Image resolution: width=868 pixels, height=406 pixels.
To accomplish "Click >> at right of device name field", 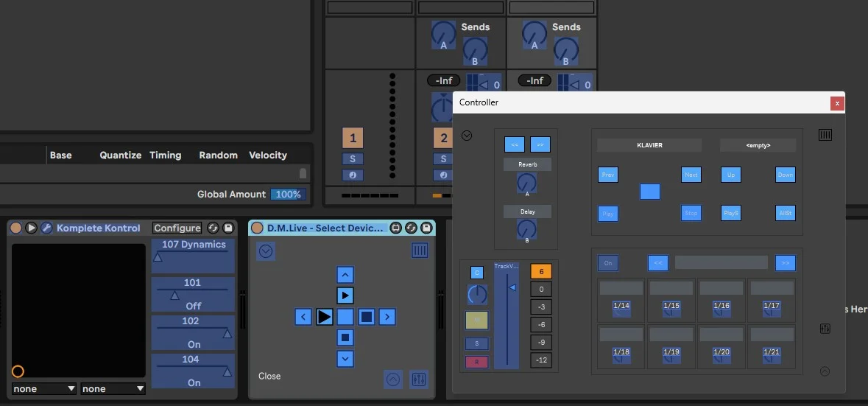I will click(786, 262).
